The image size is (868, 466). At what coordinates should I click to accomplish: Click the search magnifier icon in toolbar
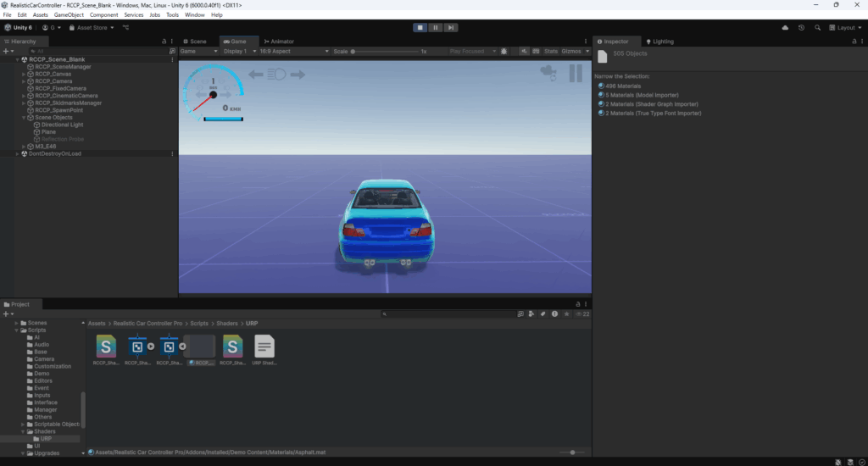(817, 27)
